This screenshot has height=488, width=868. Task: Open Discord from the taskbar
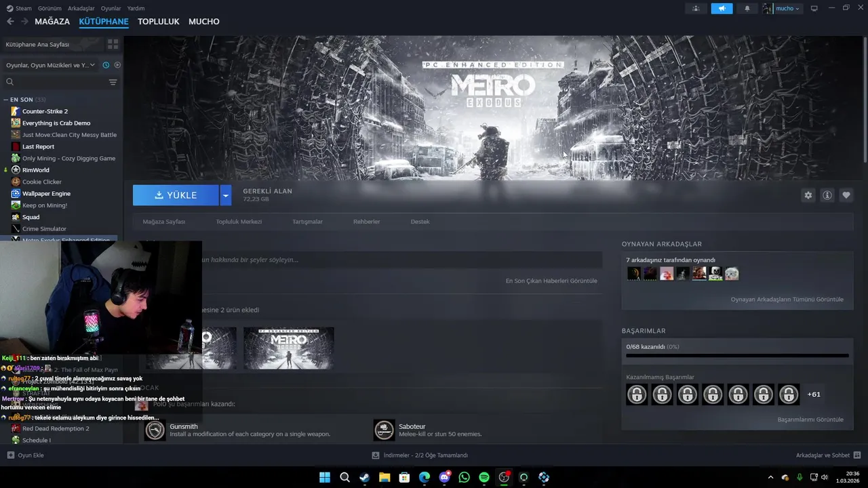coord(444,477)
